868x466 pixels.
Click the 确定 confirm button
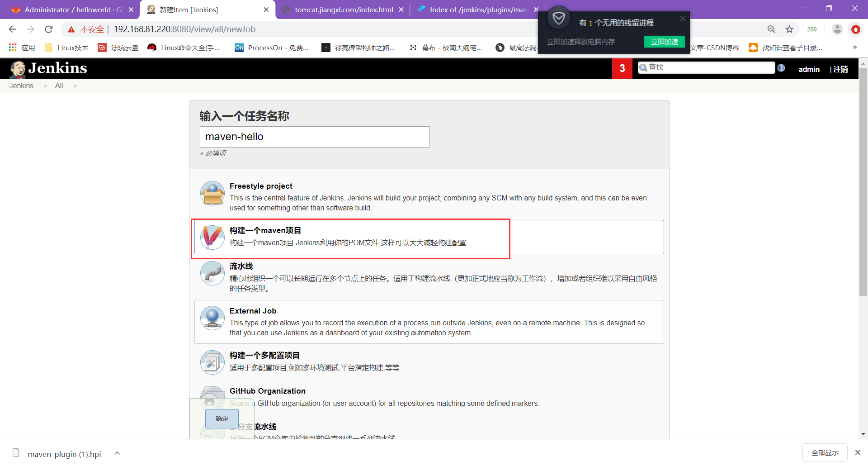click(222, 418)
